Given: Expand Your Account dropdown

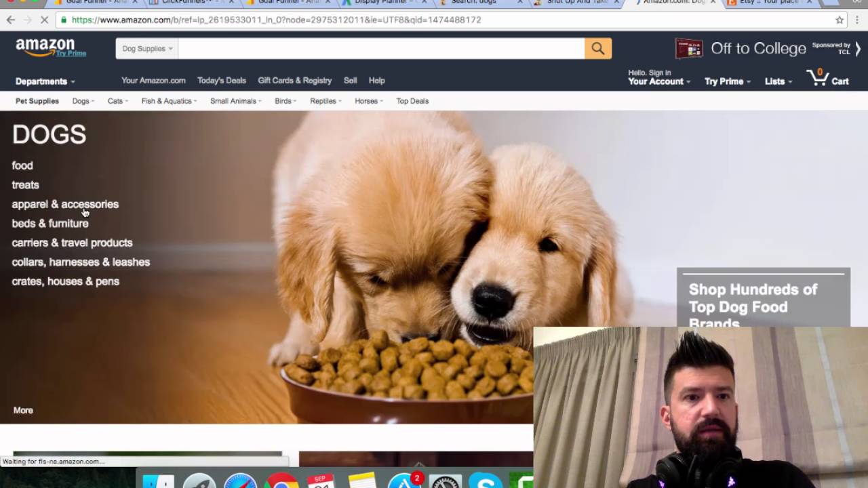Looking at the screenshot, I should click(659, 81).
